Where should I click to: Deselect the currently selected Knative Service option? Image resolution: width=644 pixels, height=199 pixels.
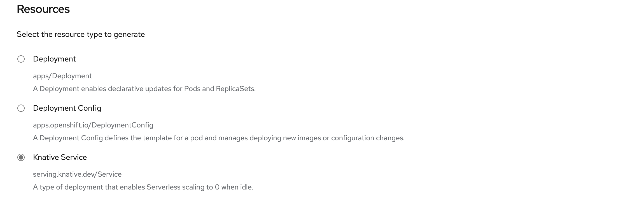21,158
